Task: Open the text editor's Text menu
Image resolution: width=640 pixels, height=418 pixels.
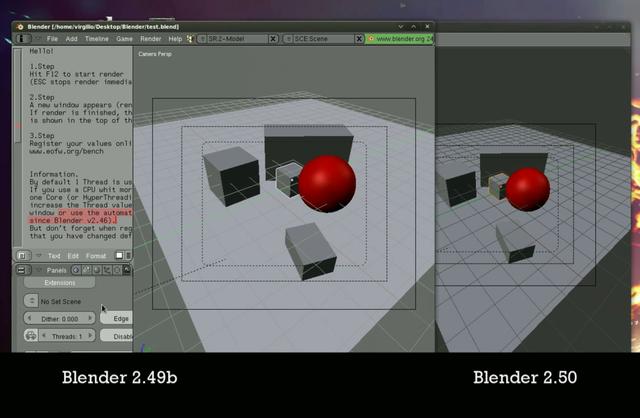Action: point(54,256)
